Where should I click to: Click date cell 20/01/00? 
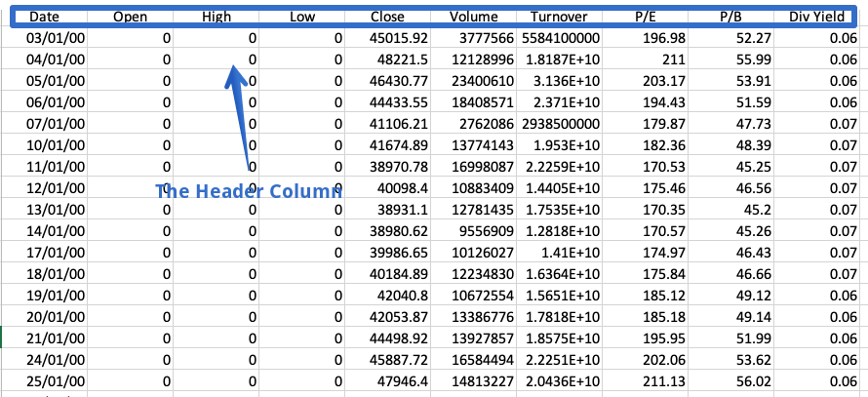tap(44, 317)
